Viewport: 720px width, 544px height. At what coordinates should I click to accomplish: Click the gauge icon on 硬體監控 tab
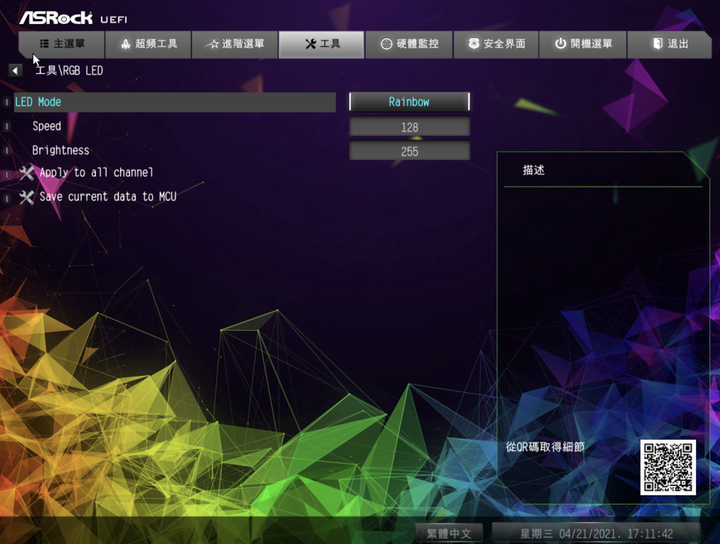(387, 44)
